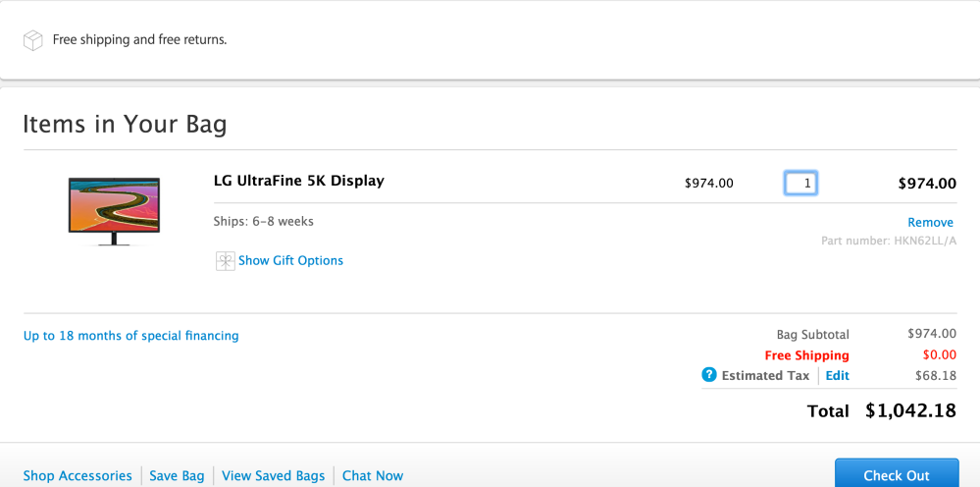Remove the LG display from the bag
The image size is (980, 487).
click(930, 223)
